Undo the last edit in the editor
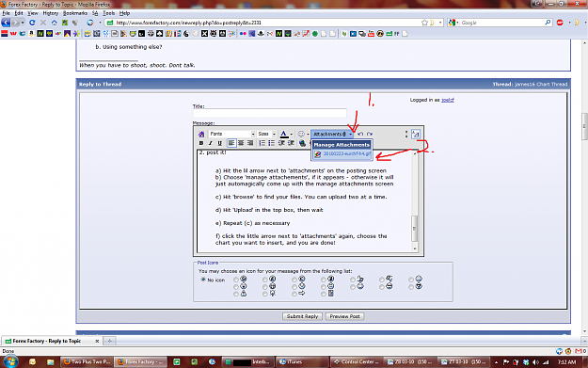588x368 pixels. click(x=360, y=134)
